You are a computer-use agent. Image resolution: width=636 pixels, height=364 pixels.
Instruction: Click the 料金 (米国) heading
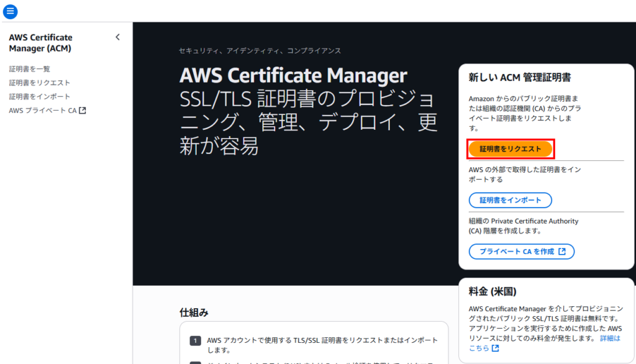pyautogui.click(x=493, y=291)
